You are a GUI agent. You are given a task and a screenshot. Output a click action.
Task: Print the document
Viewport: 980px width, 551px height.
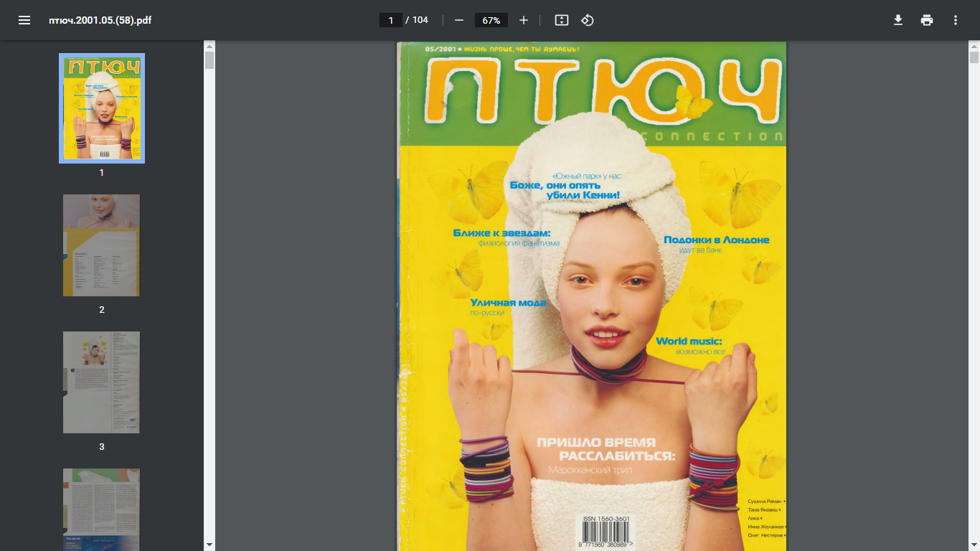pyautogui.click(x=927, y=20)
